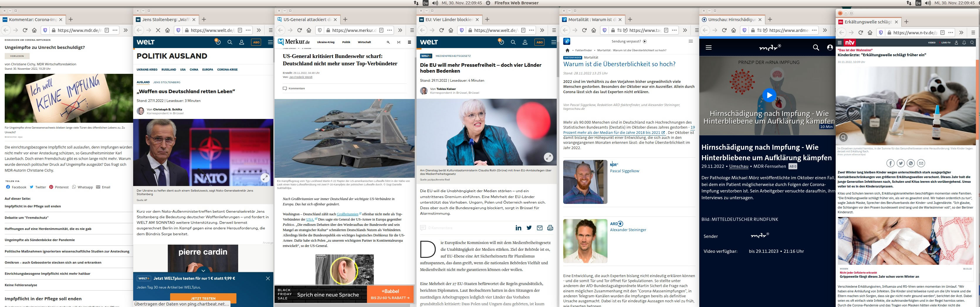Jump to 'Debatte um "Fremdschutz"' section link
Screen dimensions: 980x307
pos(27,218)
